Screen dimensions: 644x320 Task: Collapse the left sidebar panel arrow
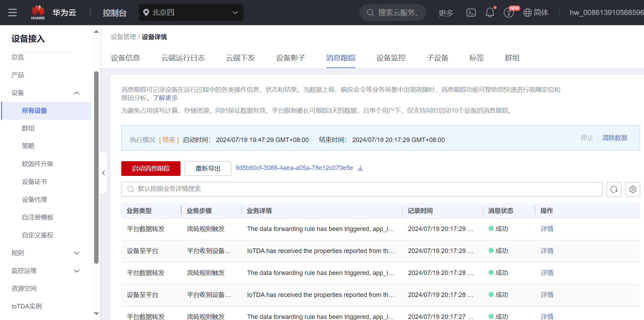click(103, 173)
